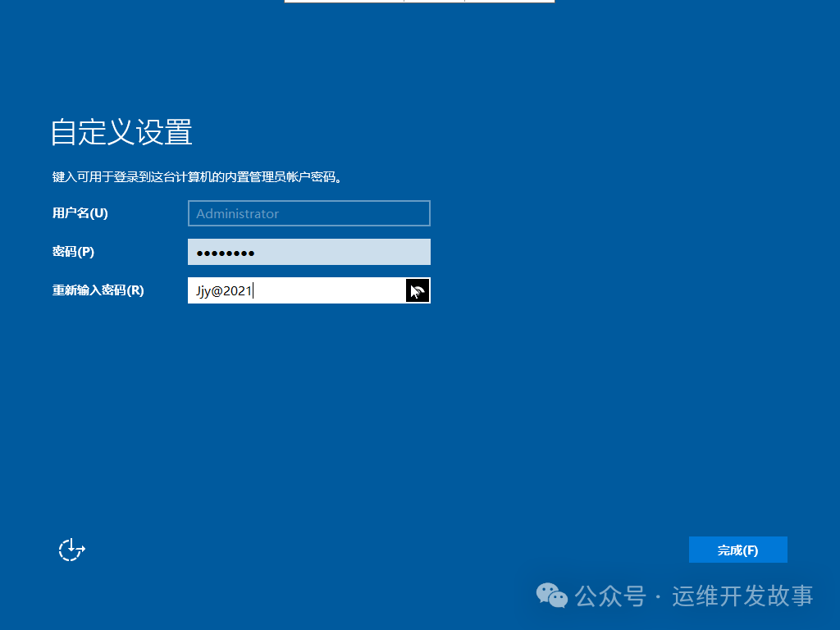Select the reveal-password button in the retype field
This screenshot has height=630, width=840.
pos(418,290)
